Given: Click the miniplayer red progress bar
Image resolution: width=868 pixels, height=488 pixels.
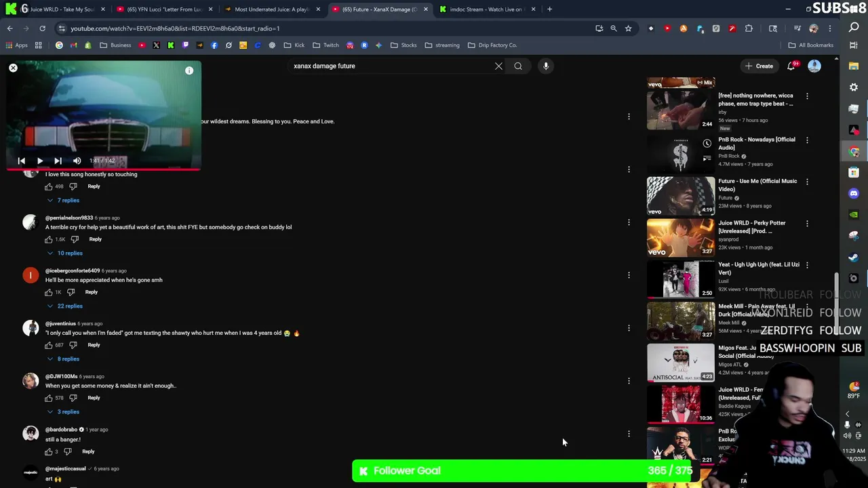Looking at the screenshot, I should 104,169.
